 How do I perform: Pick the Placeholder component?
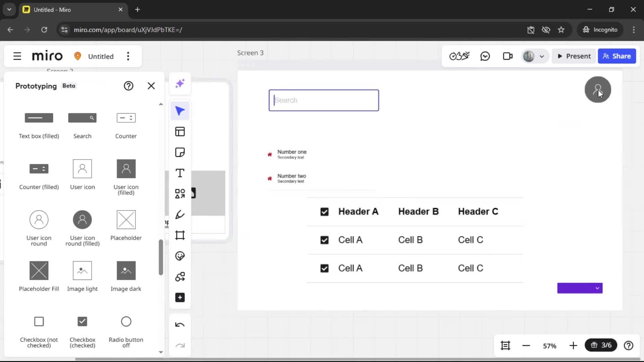(x=126, y=225)
